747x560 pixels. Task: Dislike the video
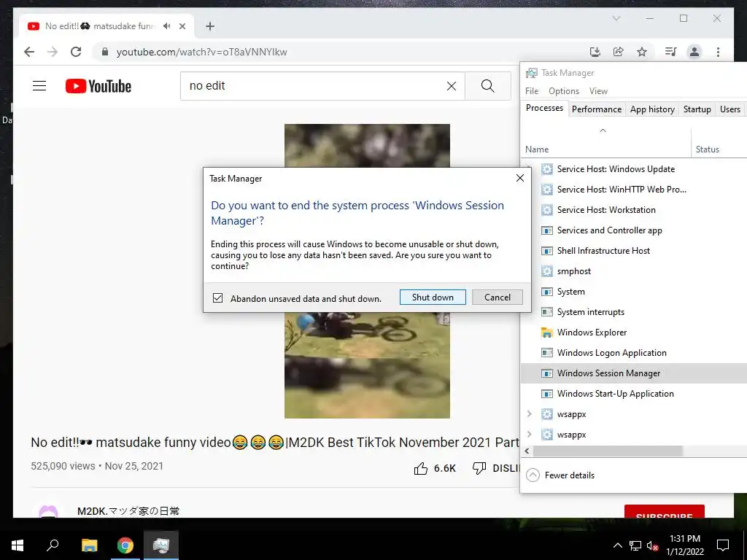[495, 469]
